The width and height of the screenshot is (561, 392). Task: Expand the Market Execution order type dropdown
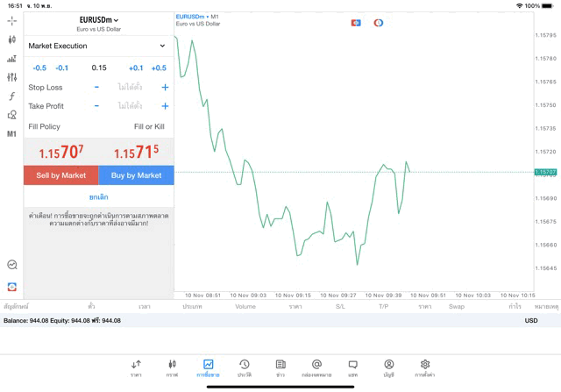tap(98, 46)
